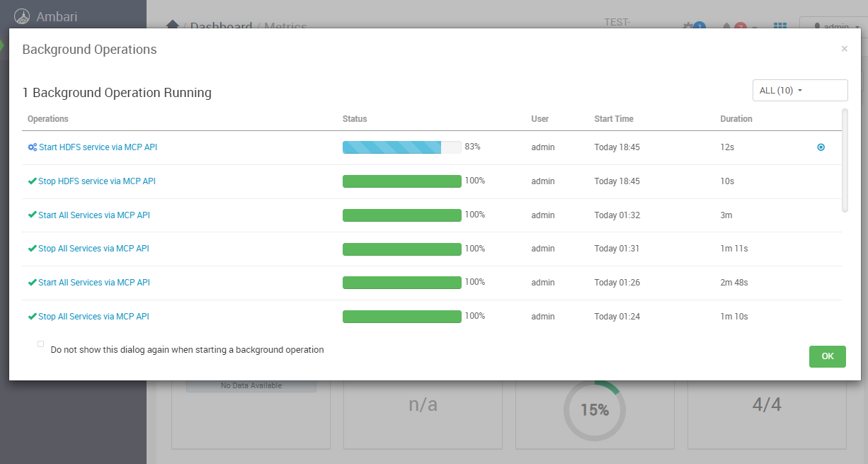Click the green checkmark beside Stop HDFS service
The image size is (868, 464).
(x=32, y=181)
